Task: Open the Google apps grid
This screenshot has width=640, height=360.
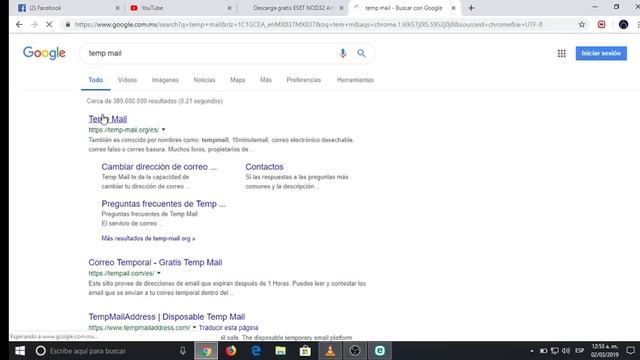Action: pyautogui.click(x=562, y=53)
